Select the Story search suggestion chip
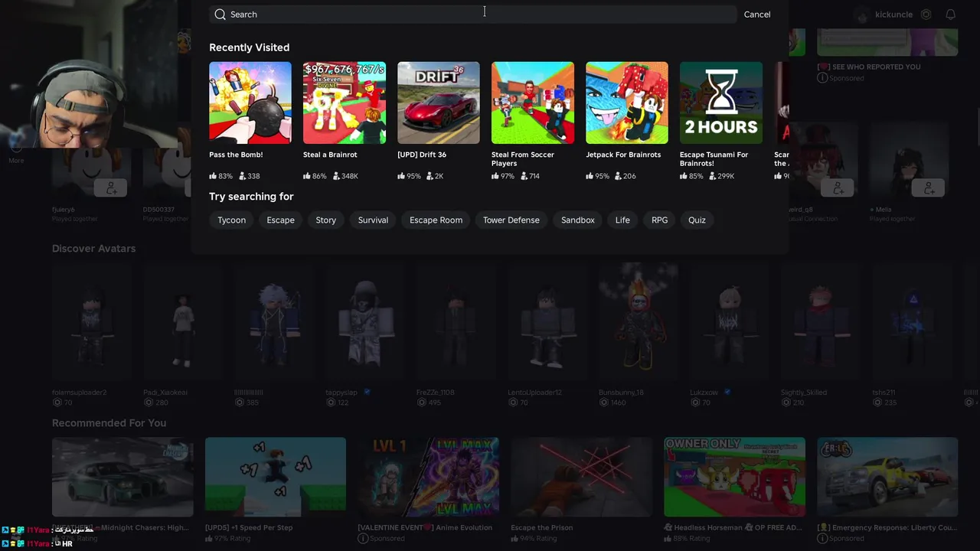The height and width of the screenshot is (551, 980). pyautogui.click(x=326, y=220)
